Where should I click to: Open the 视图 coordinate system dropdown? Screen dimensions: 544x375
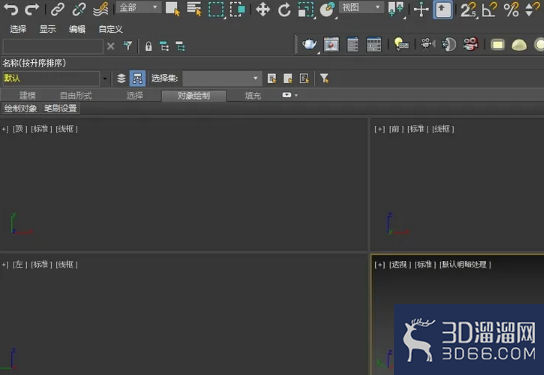tap(361, 7)
